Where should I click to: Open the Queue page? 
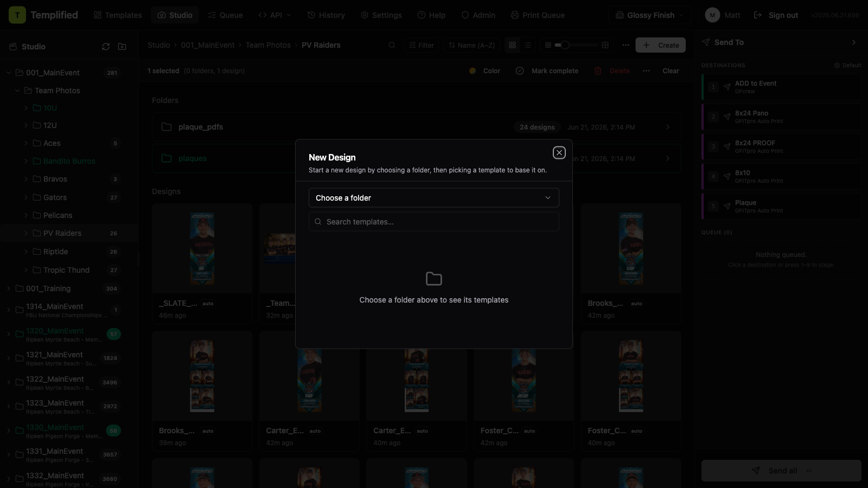click(225, 15)
